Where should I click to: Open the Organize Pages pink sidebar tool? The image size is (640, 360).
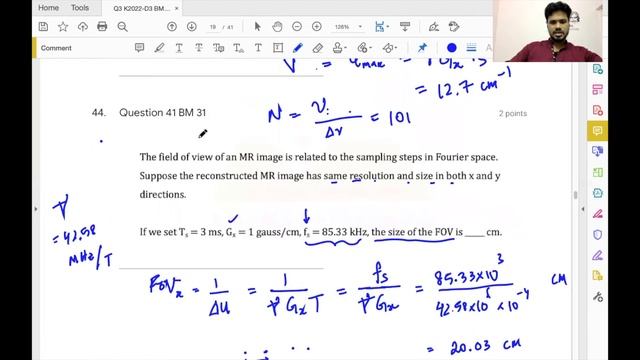tap(598, 89)
